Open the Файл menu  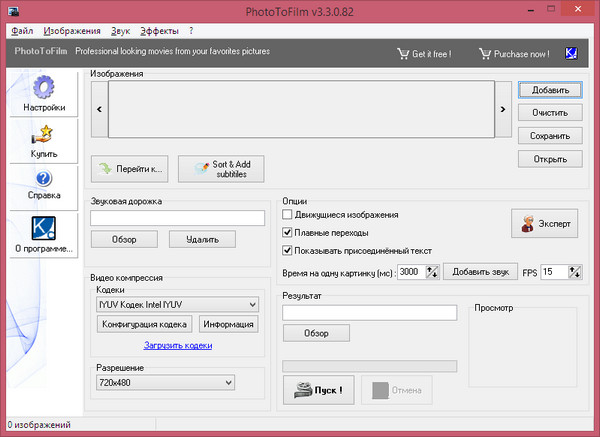click(23, 31)
